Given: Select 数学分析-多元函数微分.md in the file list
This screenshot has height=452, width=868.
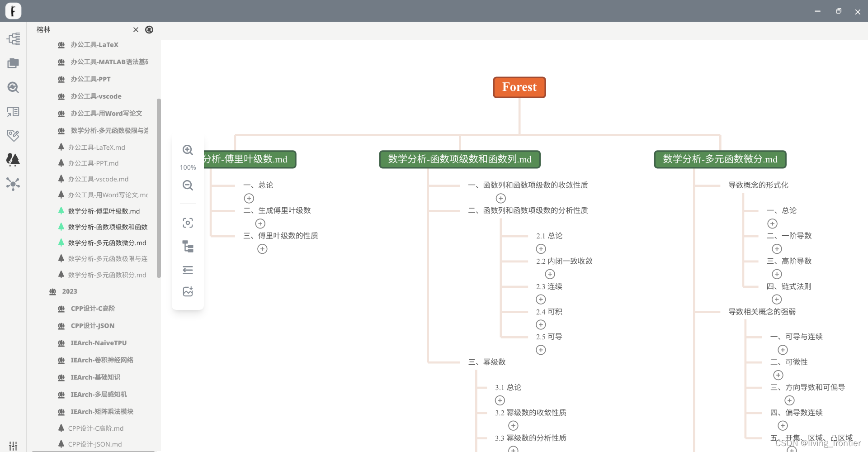Looking at the screenshot, I should coord(107,243).
